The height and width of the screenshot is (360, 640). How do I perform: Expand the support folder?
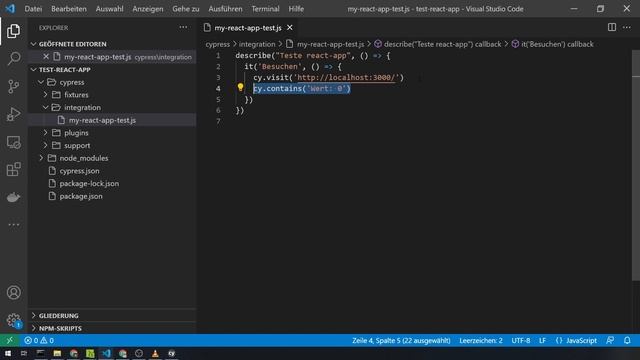point(46,145)
